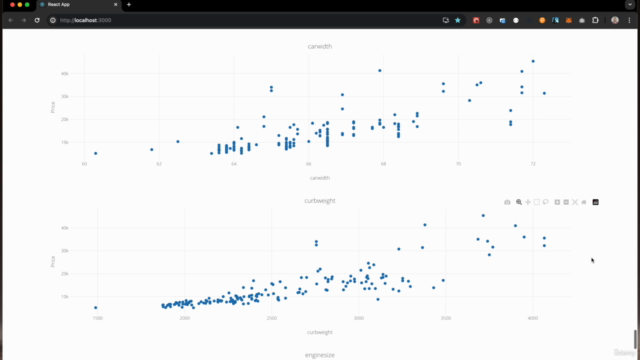Click the 1500 tick on curbweight x-axis
The image size is (640, 360).
coord(98,318)
